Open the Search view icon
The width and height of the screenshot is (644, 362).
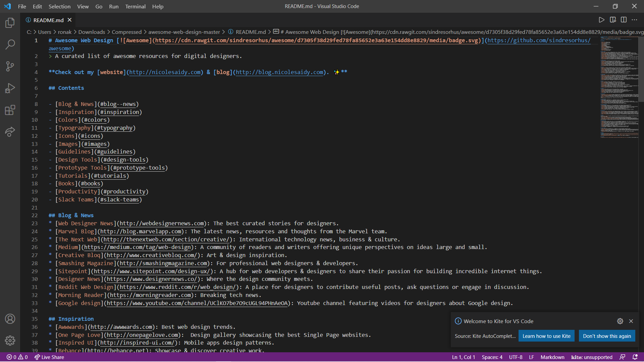tap(10, 45)
